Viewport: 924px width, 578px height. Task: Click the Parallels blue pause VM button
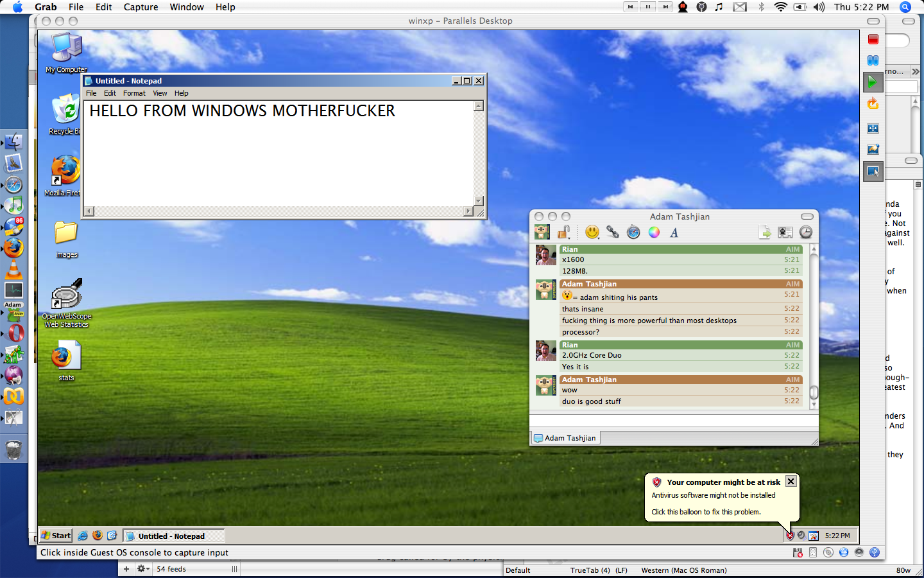click(873, 60)
